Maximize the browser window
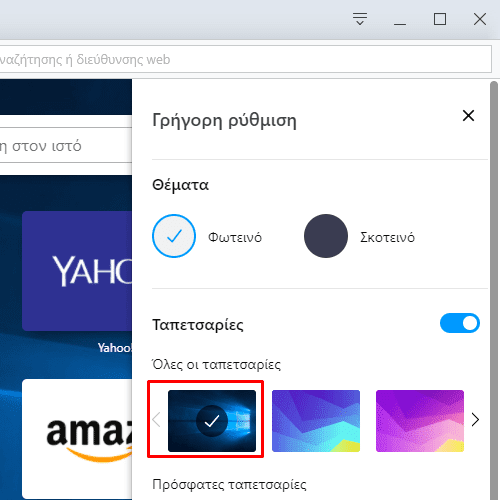Screen dimensions: 500x500 440,19
